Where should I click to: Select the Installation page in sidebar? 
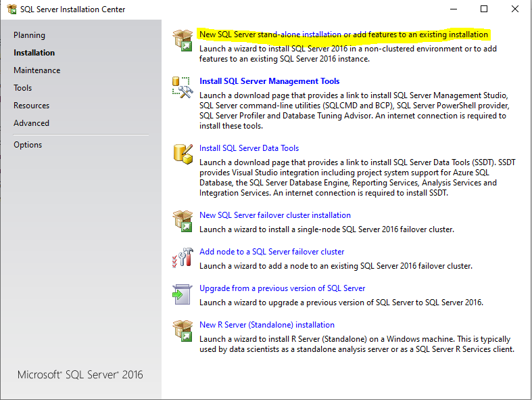[x=34, y=53]
